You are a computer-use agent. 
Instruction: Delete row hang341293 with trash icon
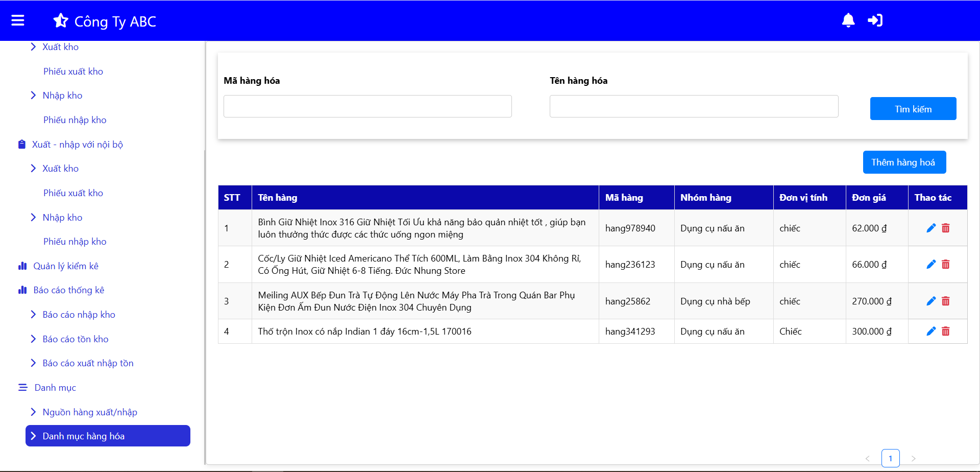pyautogui.click(x=946, y=331)
